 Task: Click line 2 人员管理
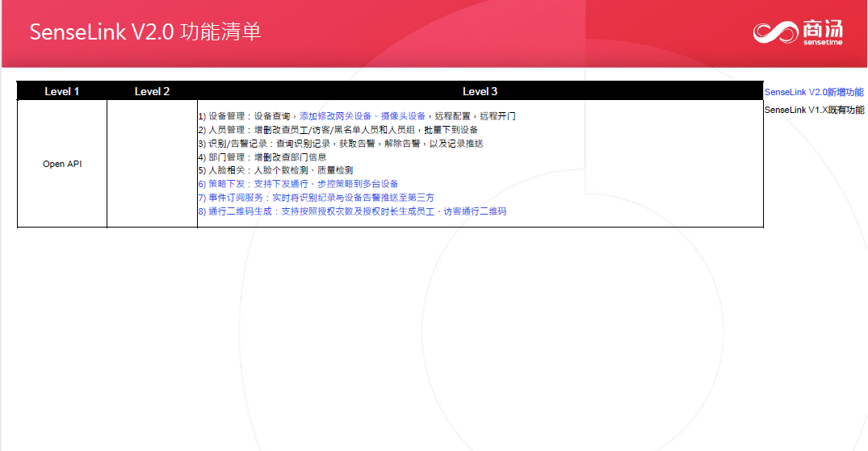338,130
